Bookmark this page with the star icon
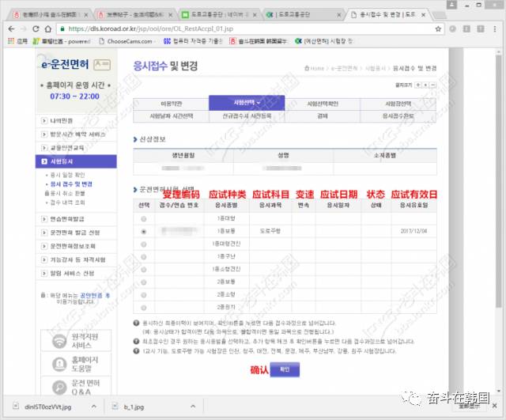The height and width of the screenshot is (420, 506). 438,29
